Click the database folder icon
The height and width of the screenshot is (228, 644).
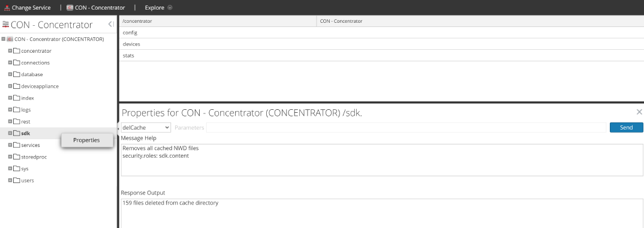16,74
